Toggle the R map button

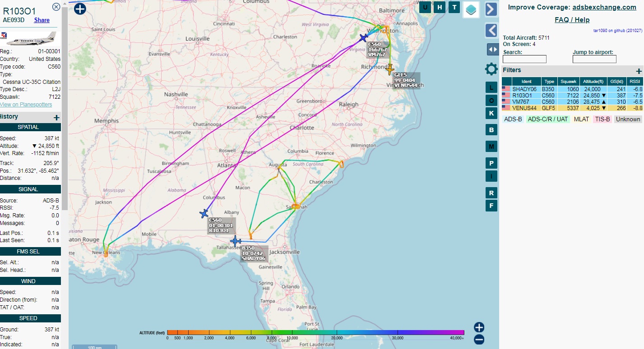point(491,193)
